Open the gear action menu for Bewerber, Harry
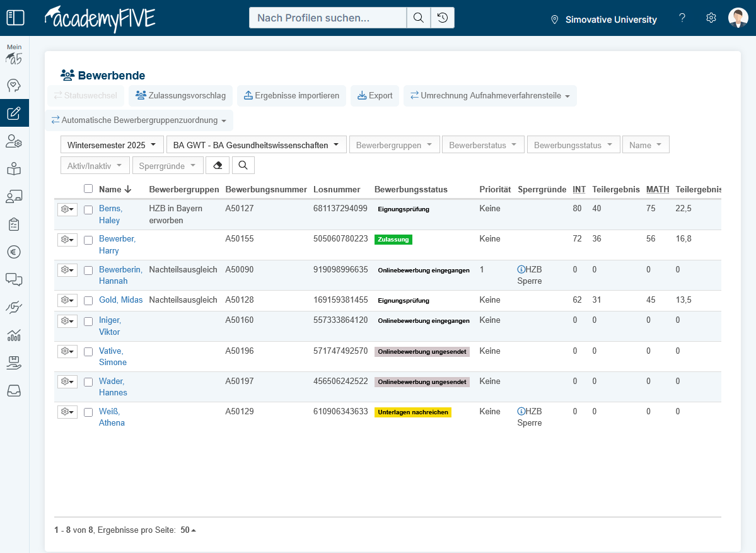The width and height of the screenshot is (756, 553). pos(67,240)
